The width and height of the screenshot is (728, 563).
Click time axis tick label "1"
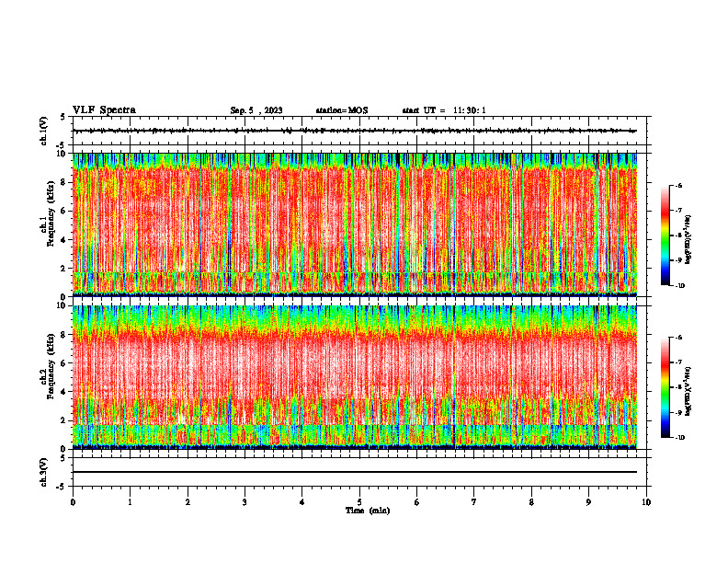click(130, 502)
